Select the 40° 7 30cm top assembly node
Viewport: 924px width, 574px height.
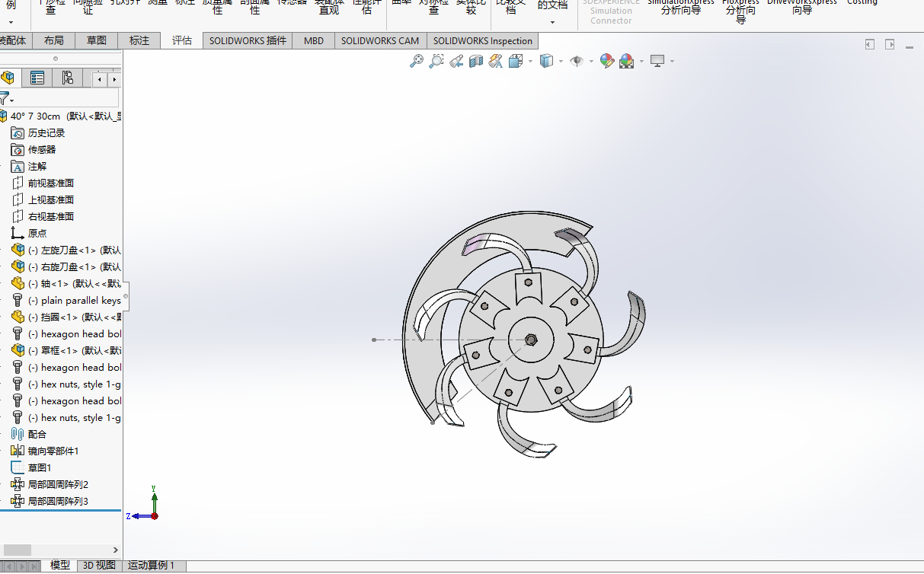click(x=61, y=116)
